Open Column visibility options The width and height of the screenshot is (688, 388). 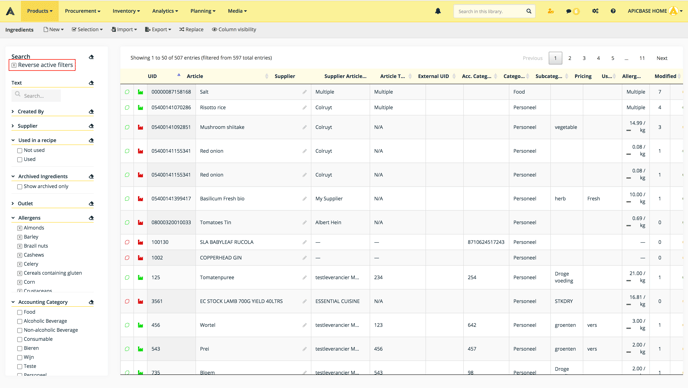pos(234,29)
